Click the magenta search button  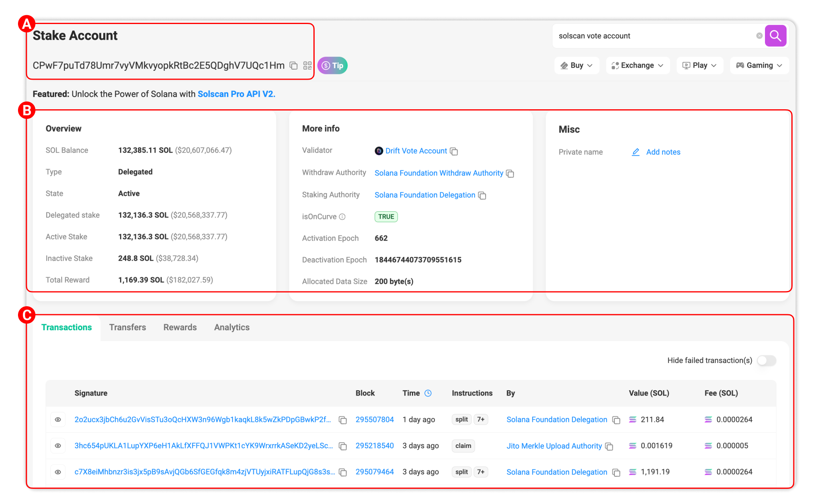tap(775, 36)
